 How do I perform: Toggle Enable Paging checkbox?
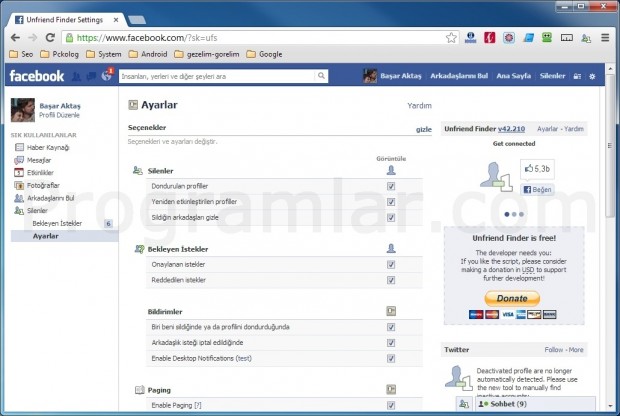tap(391, 405)
